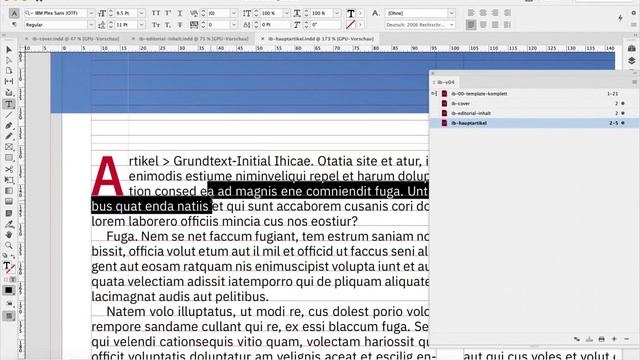
Task: Select the Direct Selection tool
Action: pyautogui.click(x=9, y=60)
